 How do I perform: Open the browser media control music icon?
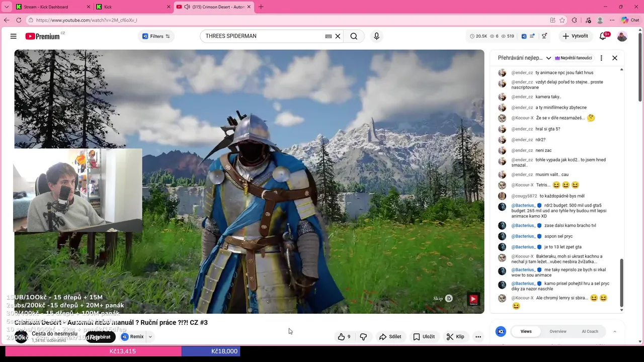tap(588, 20)
